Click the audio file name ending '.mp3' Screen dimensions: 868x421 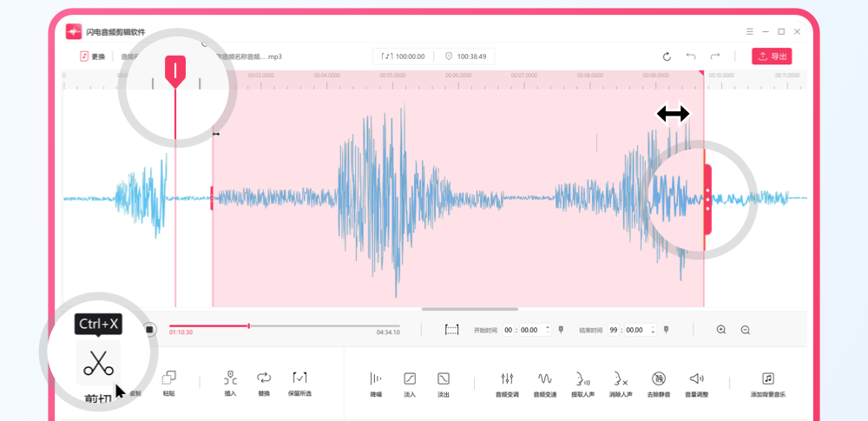(x=249, y=56)
